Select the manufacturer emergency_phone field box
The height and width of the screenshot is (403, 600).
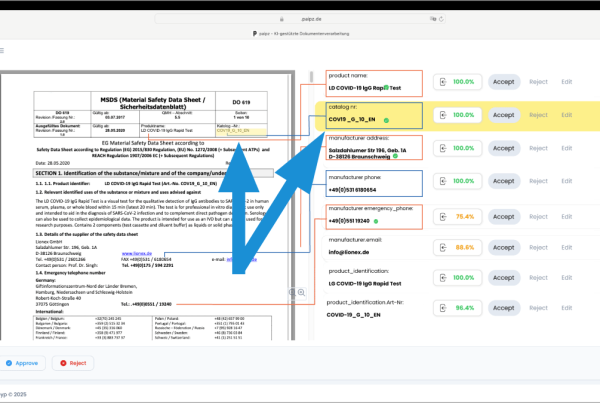click(374, 217)
